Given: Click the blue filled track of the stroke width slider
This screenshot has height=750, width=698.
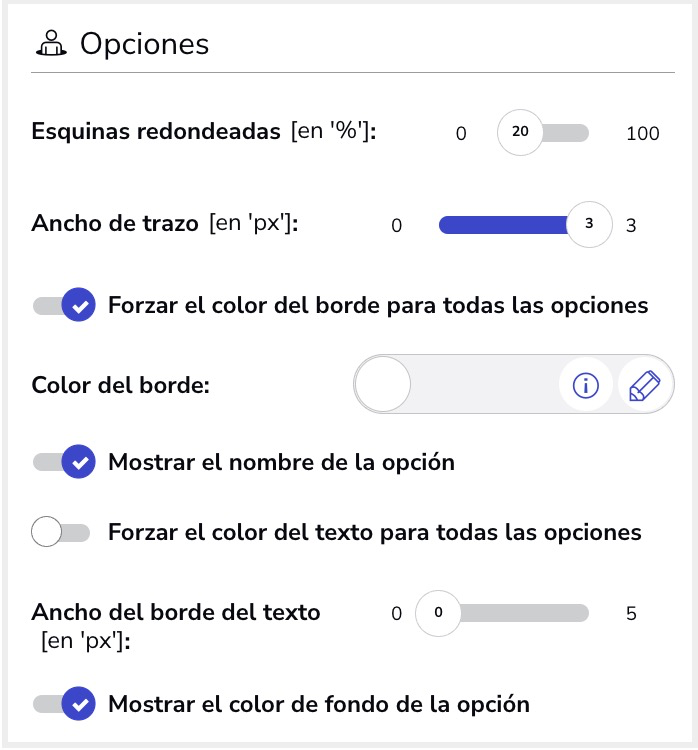Looking at the screenshot, I should tap(500, 225).
